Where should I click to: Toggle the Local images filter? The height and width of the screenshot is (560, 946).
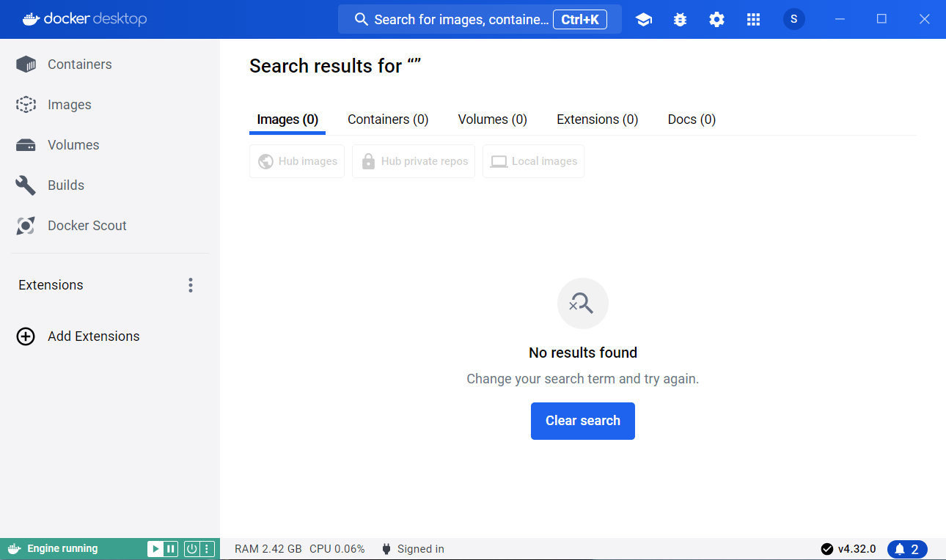pyautogui.click(x=533, y=161)
